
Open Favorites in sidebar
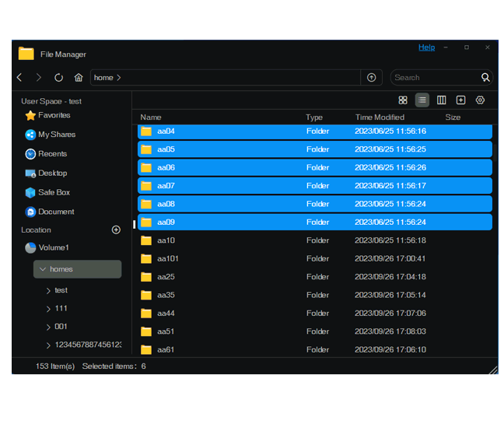click(54, 115)
